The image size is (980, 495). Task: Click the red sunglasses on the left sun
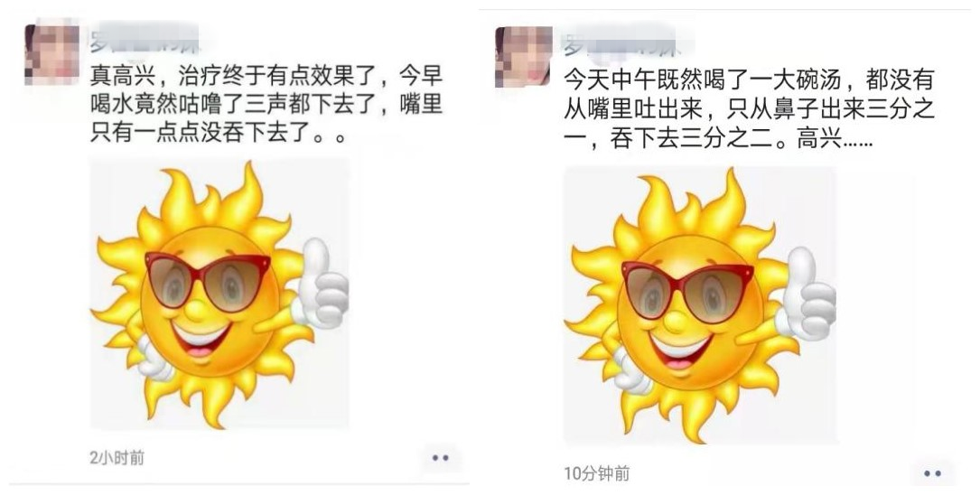pyautogui.click(x=207, y=279)
